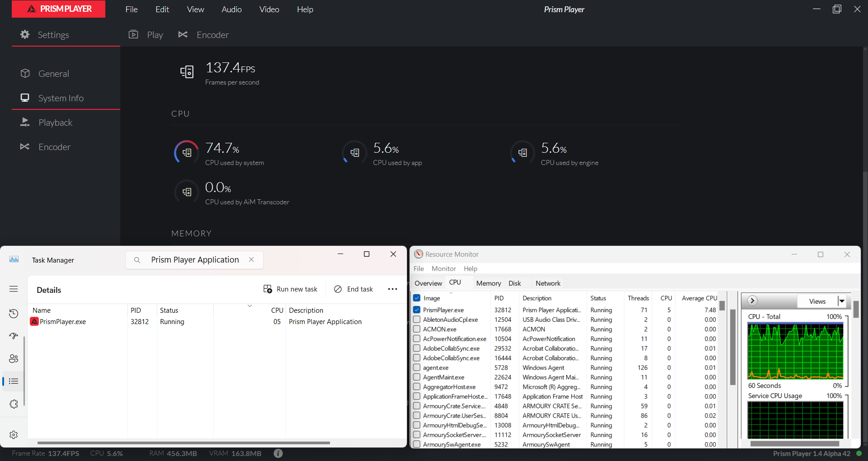Viewport: 868px width, 461px height.
Task: Click the Resource Monitor title bar icon
Action: [x=419, y=254]
